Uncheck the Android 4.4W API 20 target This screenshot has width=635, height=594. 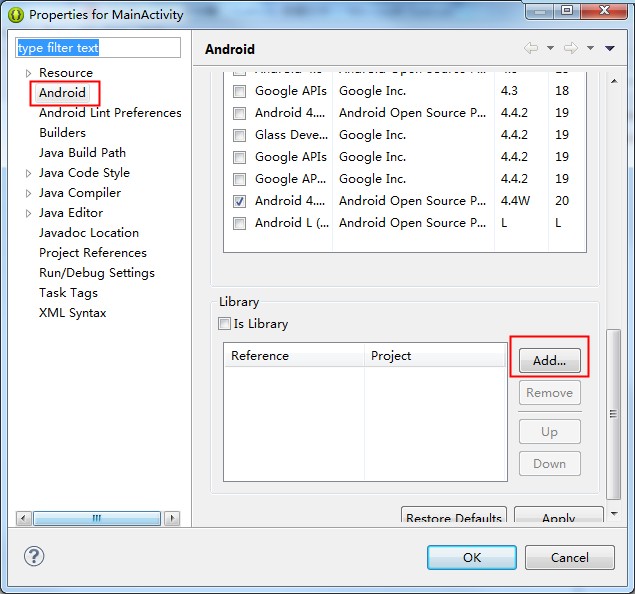tap(239, 201)
